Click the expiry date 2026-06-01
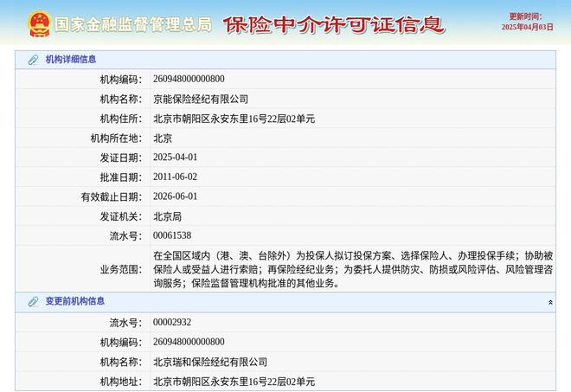This screenshot has width=571, height=392. [175, 196]
